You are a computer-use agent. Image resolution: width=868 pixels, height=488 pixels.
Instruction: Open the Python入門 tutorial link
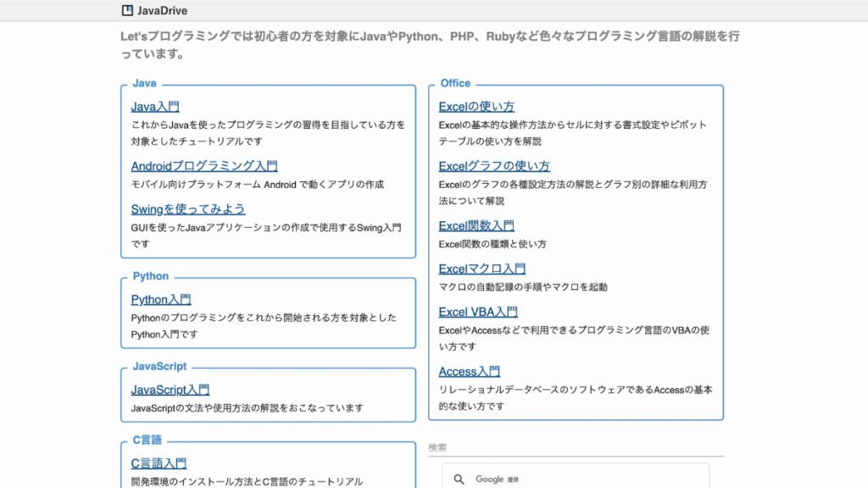pyautogui.click(x=160, y=299)
